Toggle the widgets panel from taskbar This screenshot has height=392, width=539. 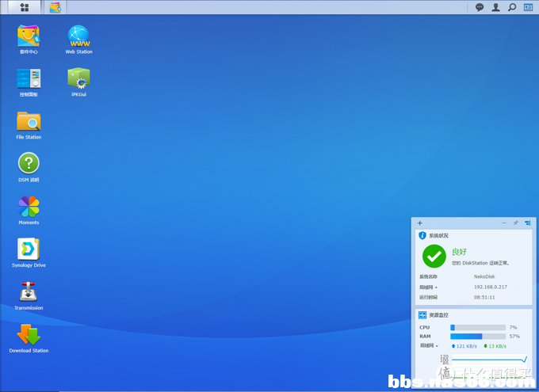coord(528,7)
